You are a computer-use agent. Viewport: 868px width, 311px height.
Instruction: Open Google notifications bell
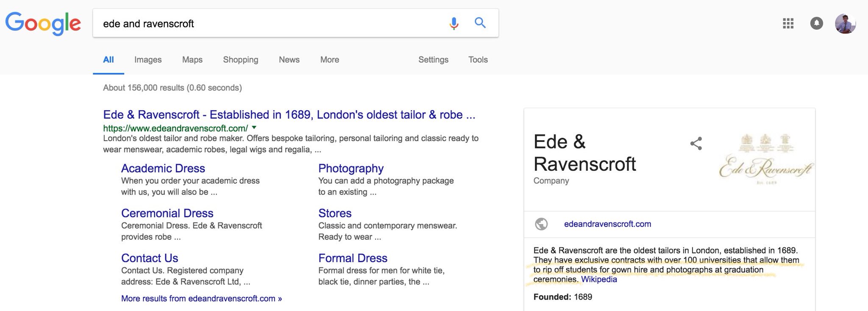[817, 23]
